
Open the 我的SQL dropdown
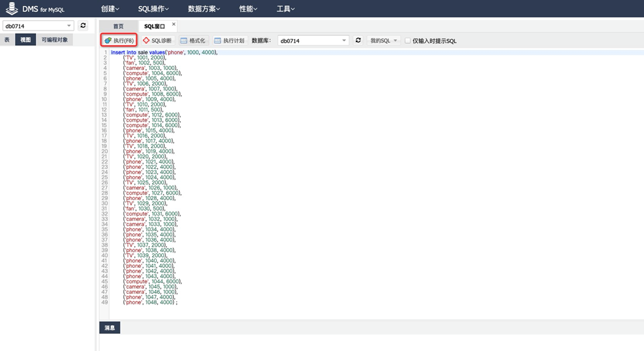coord(384,41)
